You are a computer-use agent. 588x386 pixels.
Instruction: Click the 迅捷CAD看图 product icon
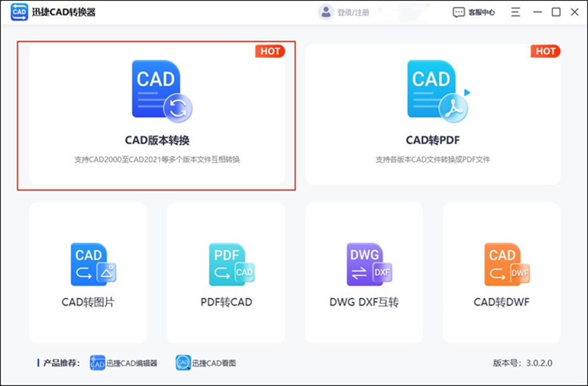[x=183, y=363]
